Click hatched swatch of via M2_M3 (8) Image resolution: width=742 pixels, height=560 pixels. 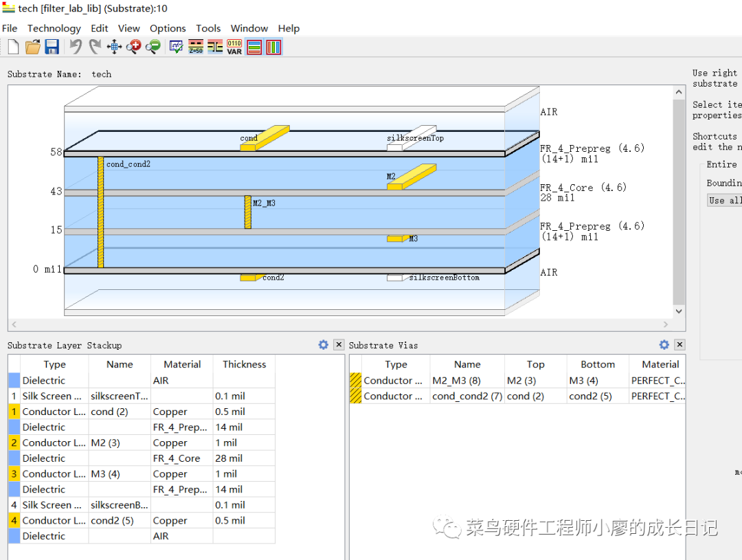[355, 380]
